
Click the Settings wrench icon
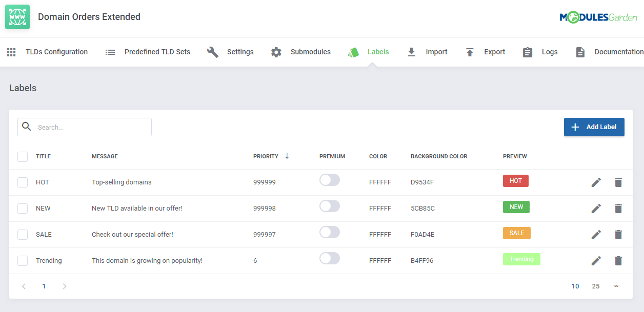(213, 52)
